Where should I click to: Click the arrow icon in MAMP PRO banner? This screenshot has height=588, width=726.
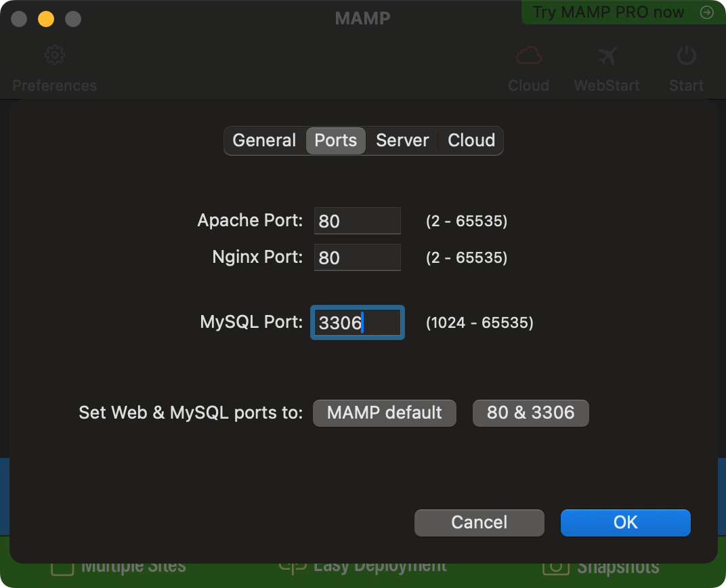706,12
